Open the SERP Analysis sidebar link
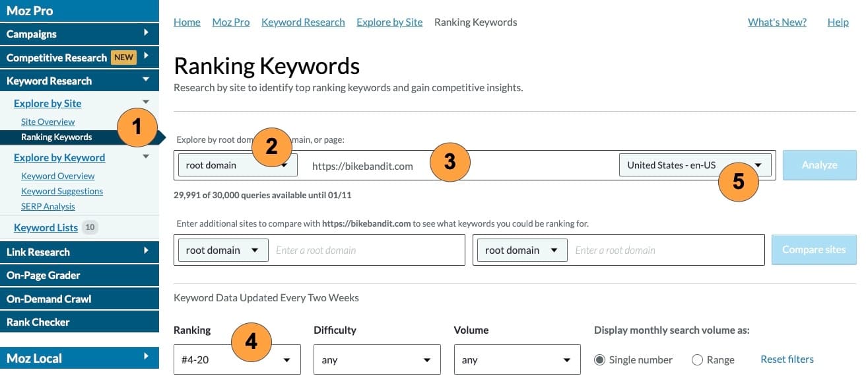868x378 pixels. point(48,206)
